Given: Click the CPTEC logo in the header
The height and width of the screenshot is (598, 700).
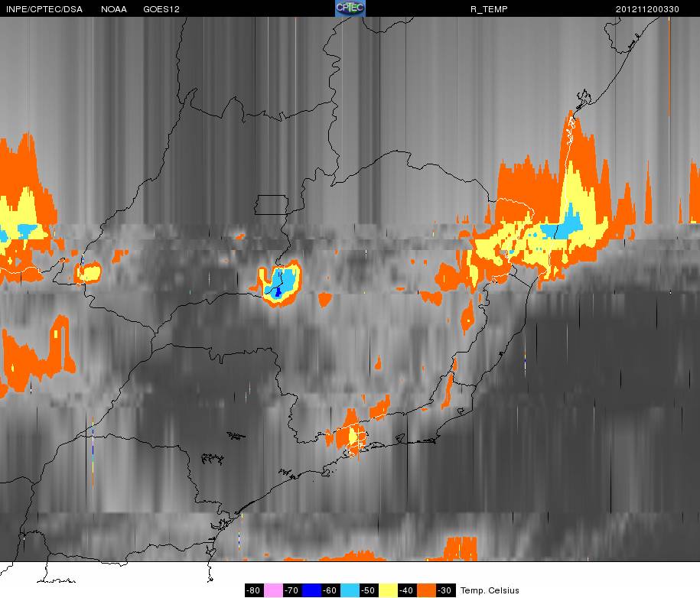Looking at the screenshot, I should [350, 8].
